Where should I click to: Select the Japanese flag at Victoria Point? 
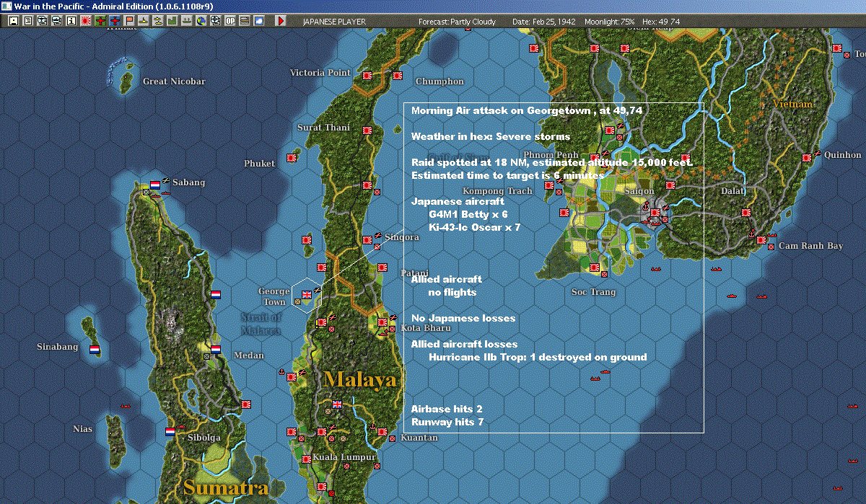click(x=367, y=75)
